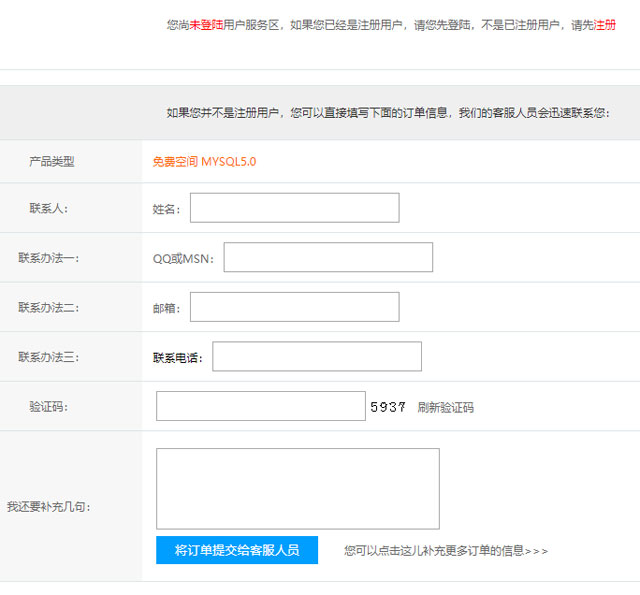Click the 姓名 name input field
This screenshot has height=595, width=640.
295,208
